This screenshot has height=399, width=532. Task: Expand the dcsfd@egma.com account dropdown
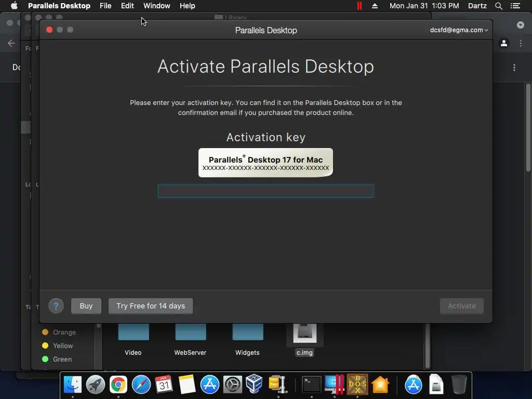point(459,30)
